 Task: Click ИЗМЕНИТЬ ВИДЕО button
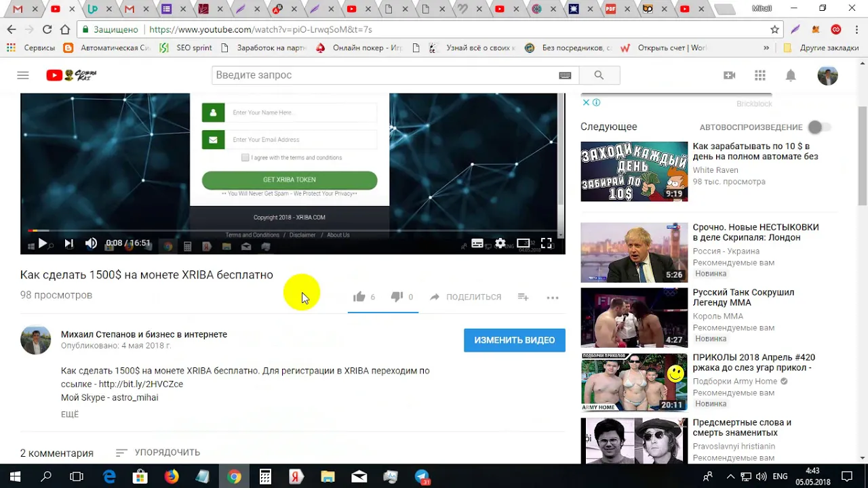coord(515,340)
